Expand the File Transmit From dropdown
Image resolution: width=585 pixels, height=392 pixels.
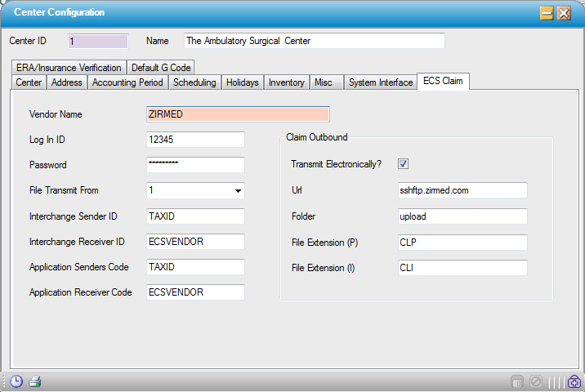click(238, 190)
